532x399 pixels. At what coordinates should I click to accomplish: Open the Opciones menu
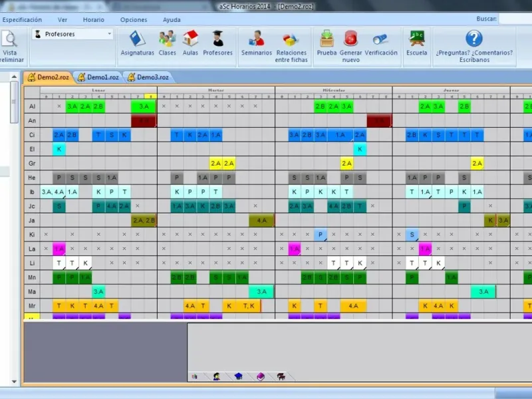click(134, 20)
